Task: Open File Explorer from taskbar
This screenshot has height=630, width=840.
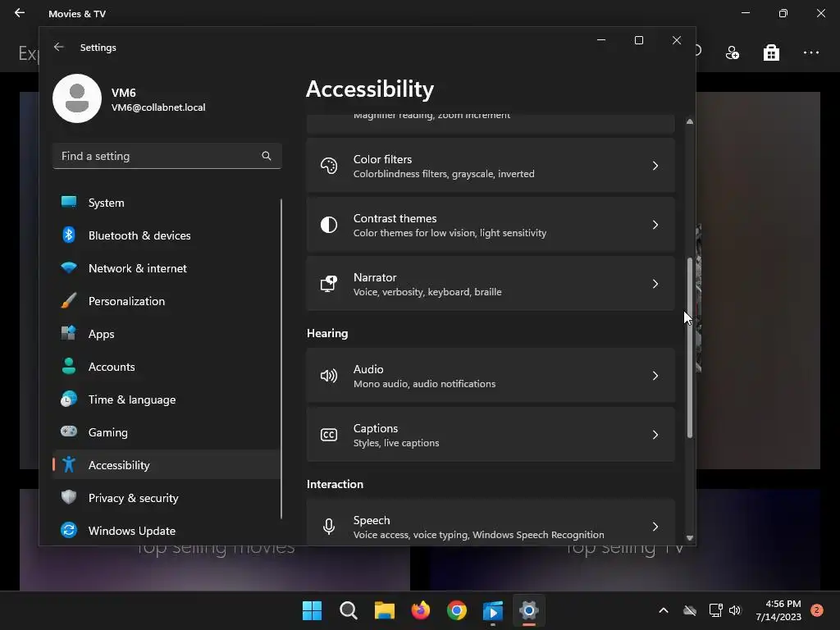Action: (384, 610)
